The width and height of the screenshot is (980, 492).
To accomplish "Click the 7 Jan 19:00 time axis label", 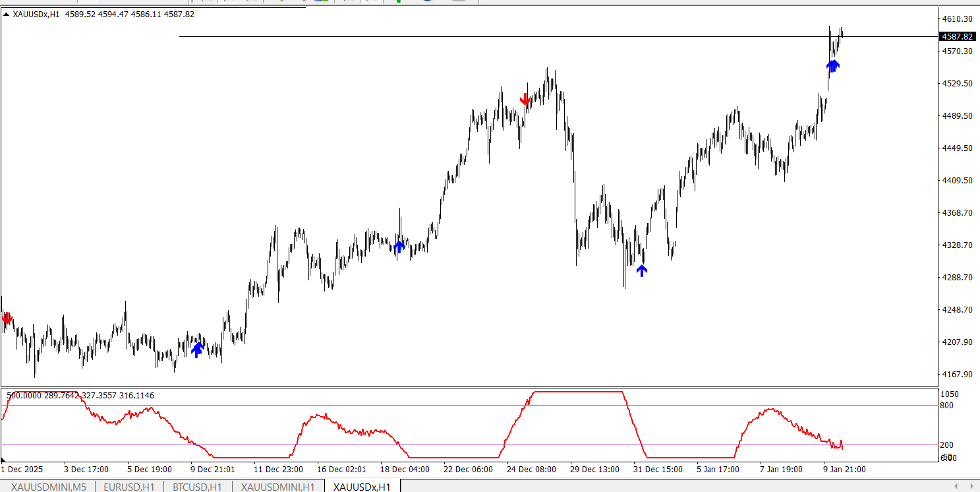I will click(782, 470).
